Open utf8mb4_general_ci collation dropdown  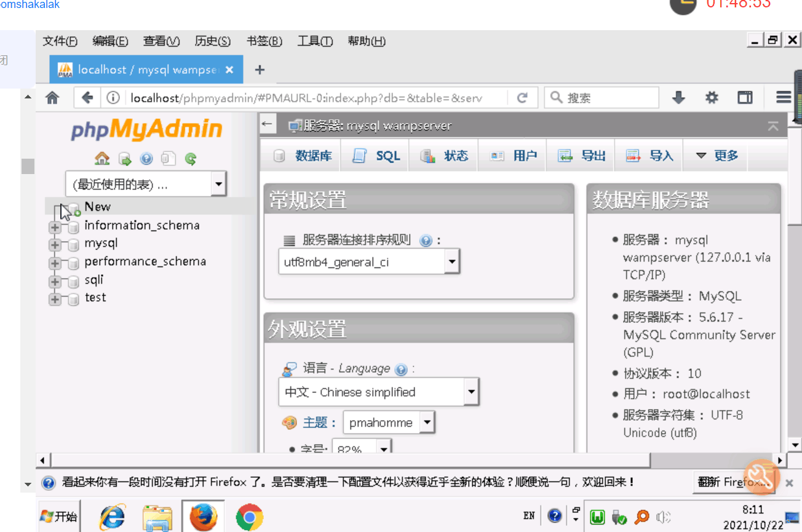click(369, 262)
